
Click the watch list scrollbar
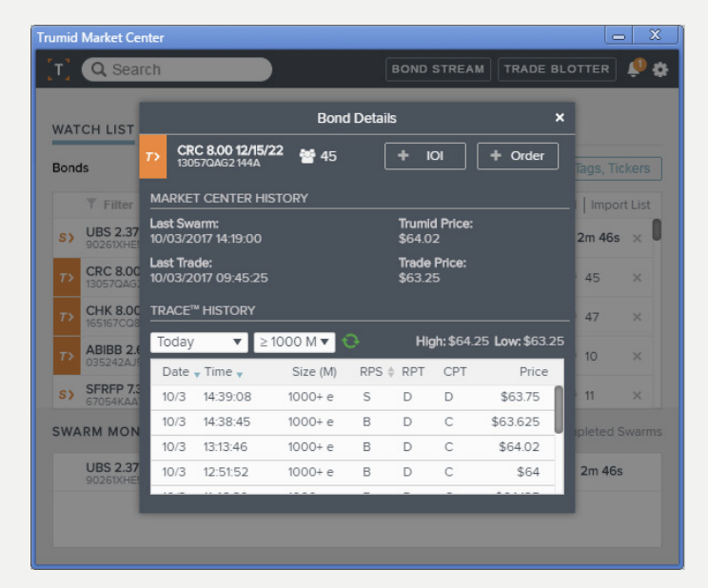pos(657,230)
